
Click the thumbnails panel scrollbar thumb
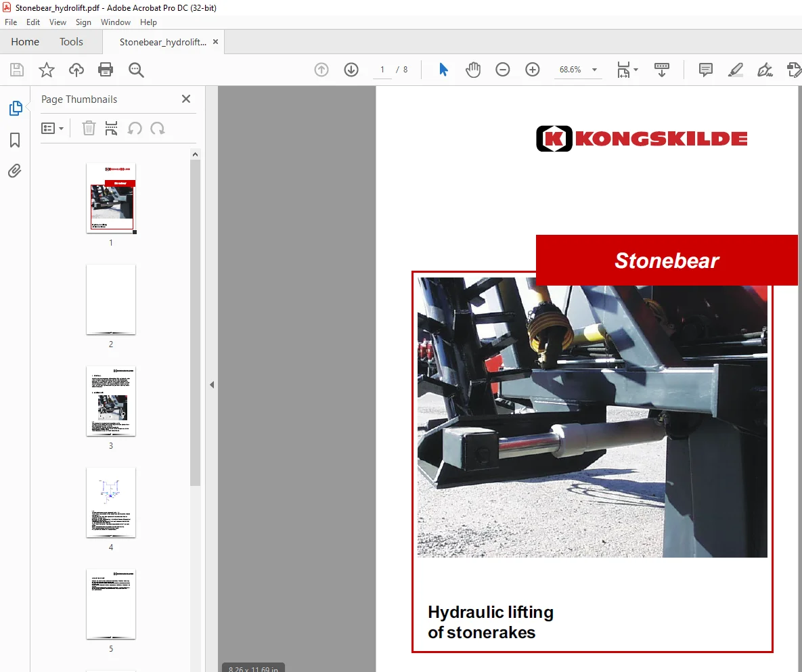click(195, 322)
